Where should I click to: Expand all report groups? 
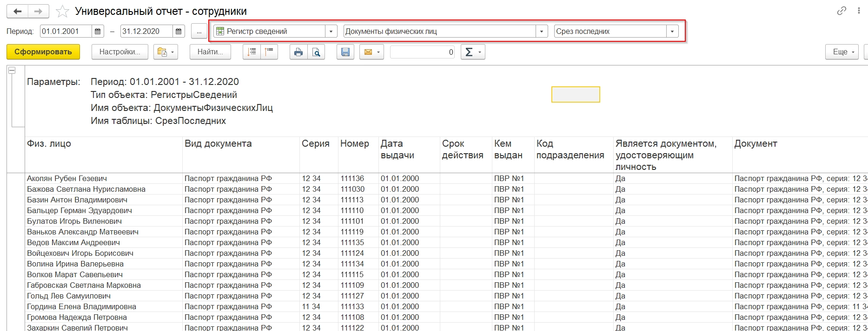pos(252,52)
